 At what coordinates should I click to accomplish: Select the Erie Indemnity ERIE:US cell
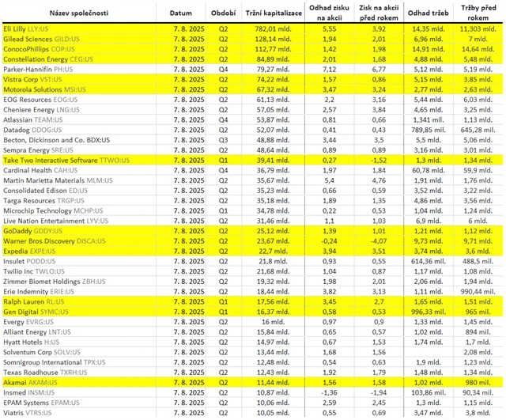(79, 292)
